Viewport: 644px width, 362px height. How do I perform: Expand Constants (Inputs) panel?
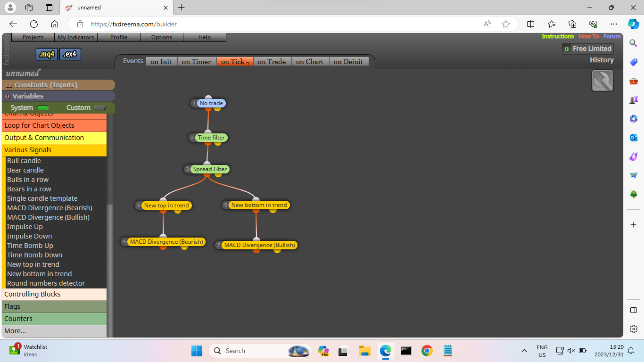click(x=58, y=85)
